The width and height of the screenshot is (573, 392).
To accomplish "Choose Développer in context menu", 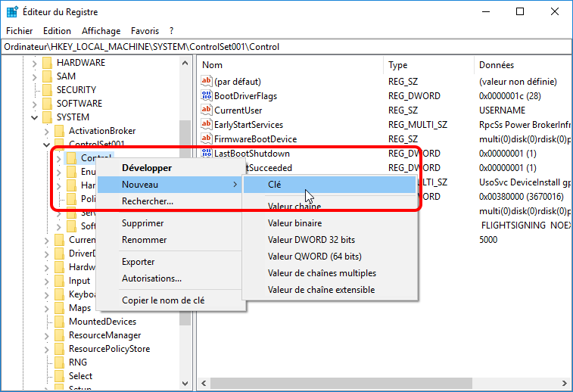I will coord(170,168).
